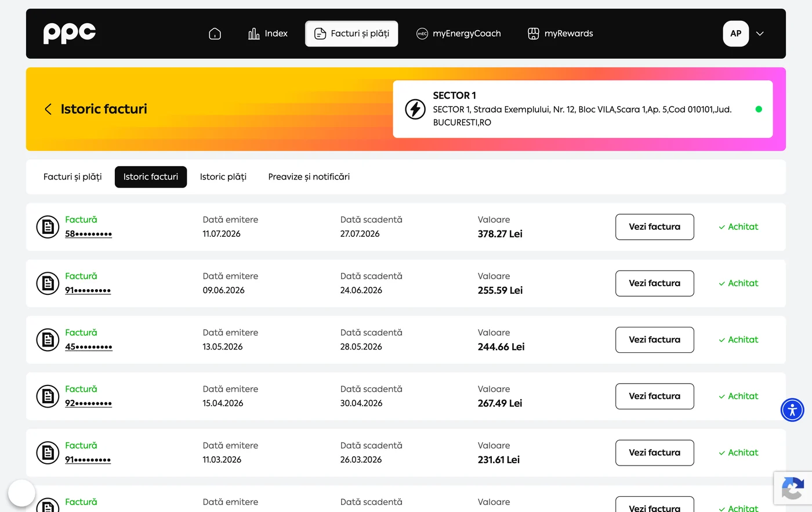Click the issue date 13.05.2026
This screenshot has height=512, width=812.
[223, 347]
